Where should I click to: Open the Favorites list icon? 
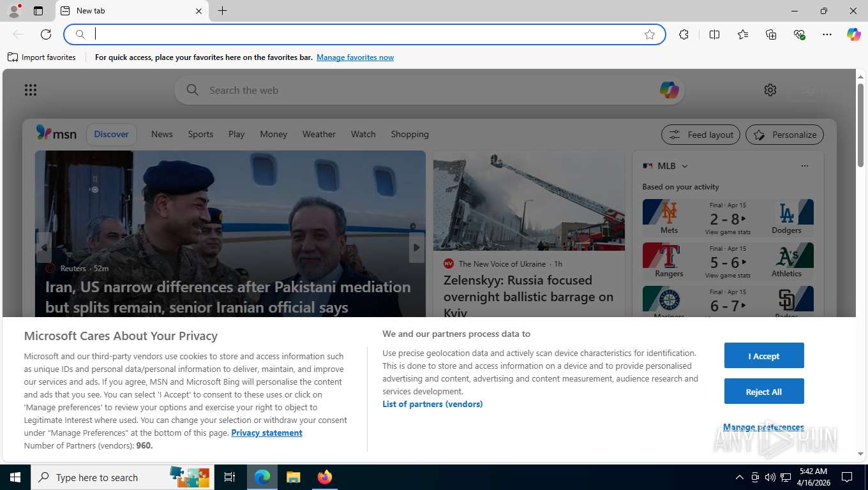pos(743,34)
